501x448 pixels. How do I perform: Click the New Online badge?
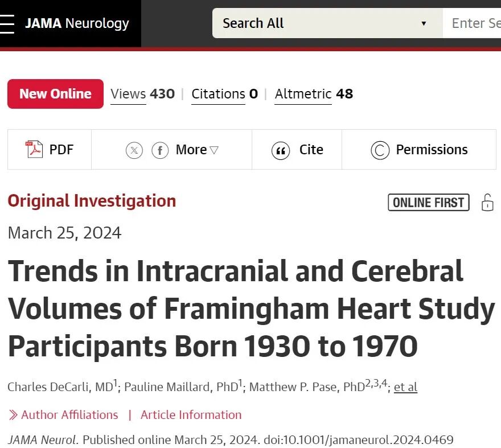coord(56,93)
